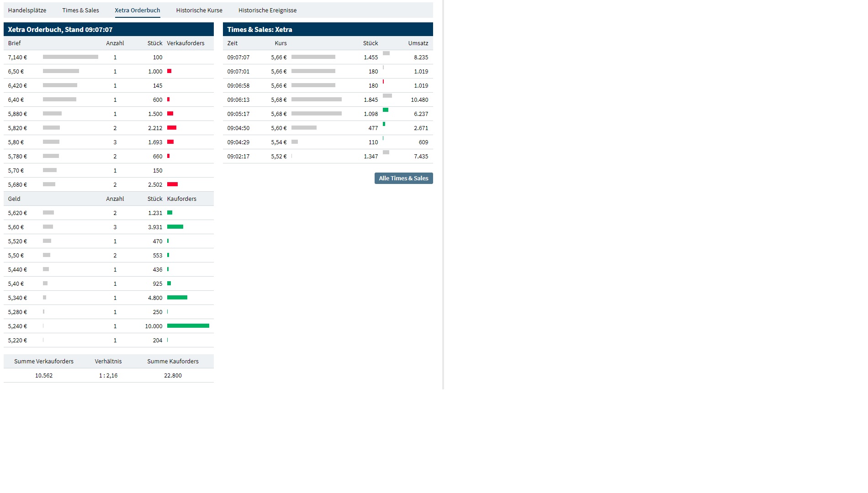The width and height of the screenshot is (868, 493).
Task: Click the 5,54 € Kurs value
Action: tap(279, 142)
